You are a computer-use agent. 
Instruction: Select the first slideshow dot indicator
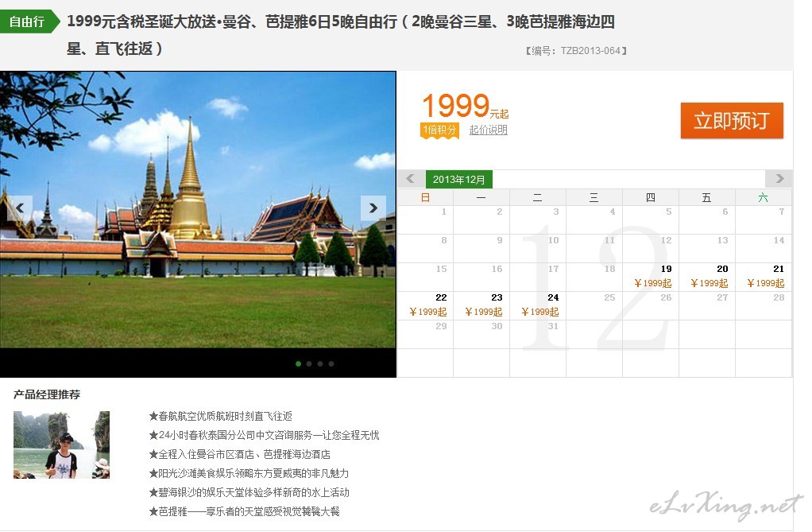point(298,364)
